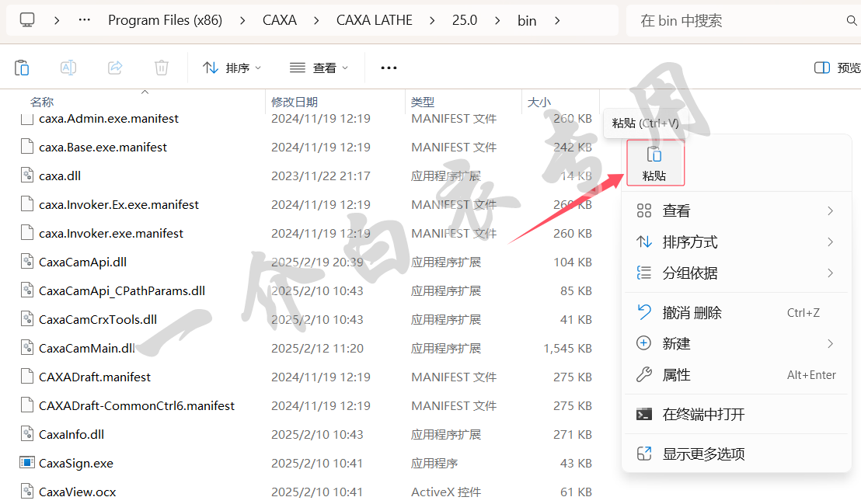Click the This PC monitor icon in the address bar
The image size is (861, 504).
(27, 20)
